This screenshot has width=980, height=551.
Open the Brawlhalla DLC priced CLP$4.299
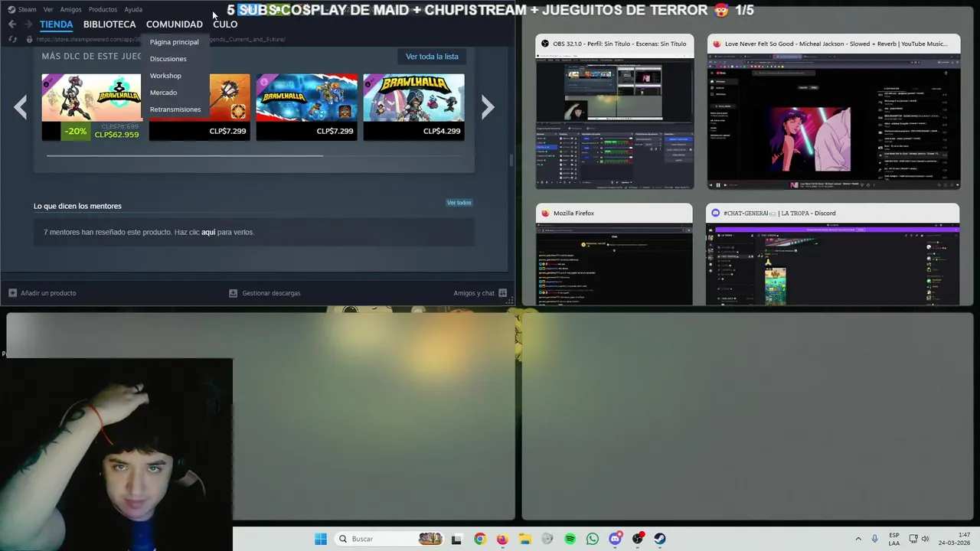pos(413,107)
